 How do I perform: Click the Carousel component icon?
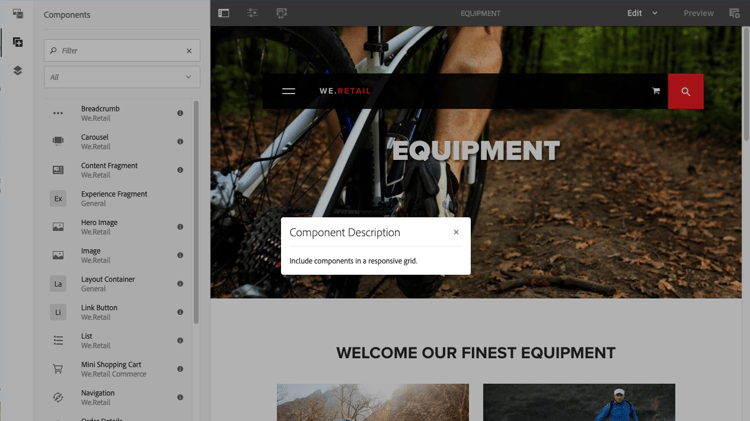coord(58,141)
